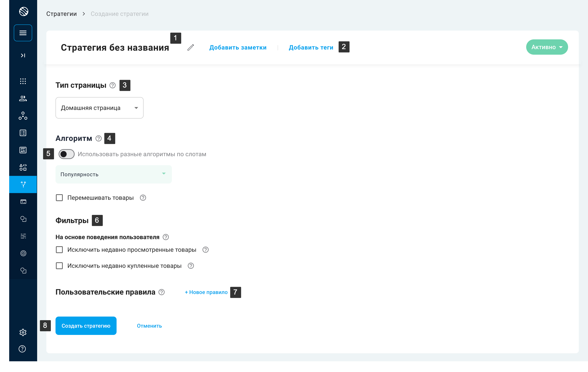Open the API icon in sidebar
This screenshot has width=588, height=372.
click(x=23, y=150)
